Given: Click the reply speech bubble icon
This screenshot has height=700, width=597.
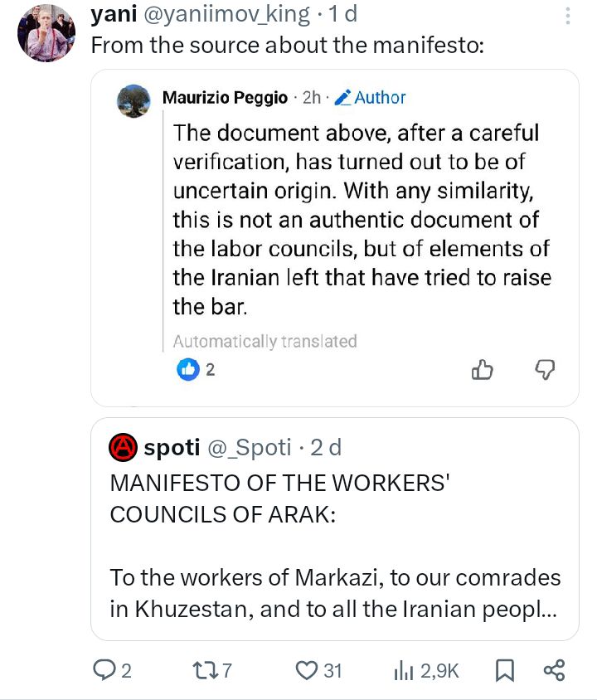Looking at the screenshot, I should pos(106,670).
